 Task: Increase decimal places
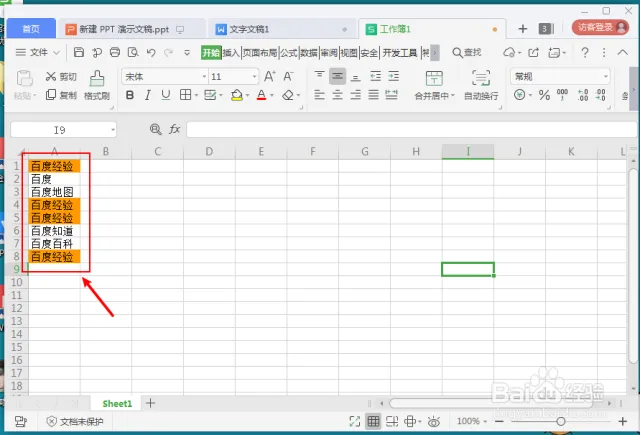tap(583, 95)
